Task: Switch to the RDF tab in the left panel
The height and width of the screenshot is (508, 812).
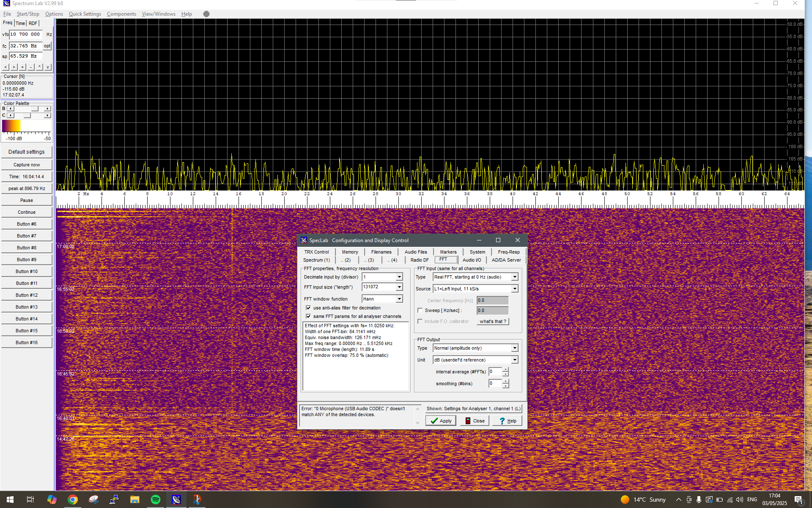Action: (x=33, y=23)
